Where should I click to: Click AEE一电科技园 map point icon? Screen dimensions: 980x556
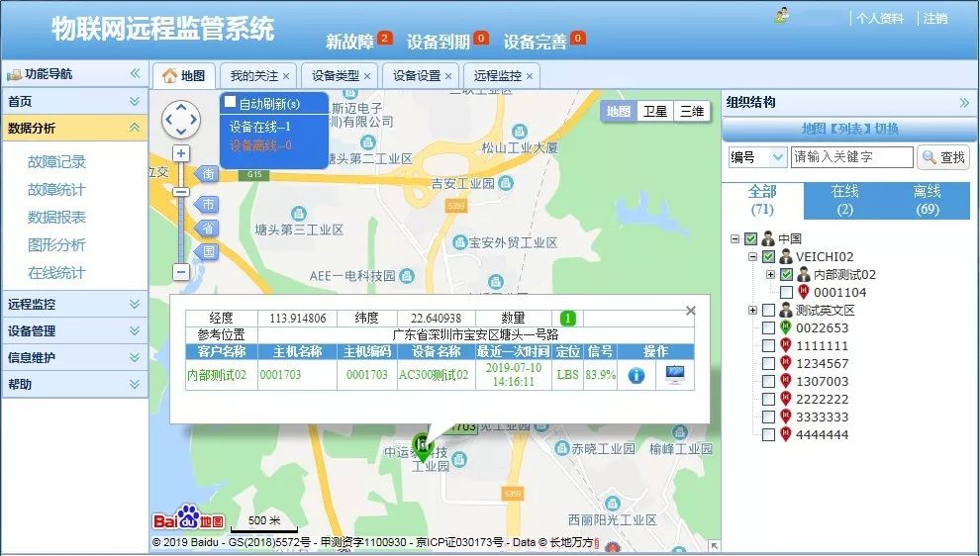click(x=407, y=275)
